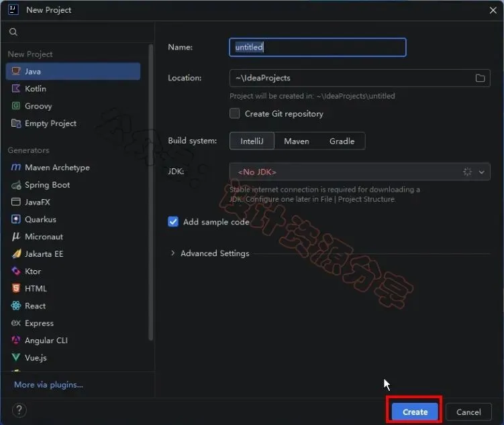Select the Jakarta EE generator
Image resolution: width=504 pixels, height=425 pixels.
72,254
